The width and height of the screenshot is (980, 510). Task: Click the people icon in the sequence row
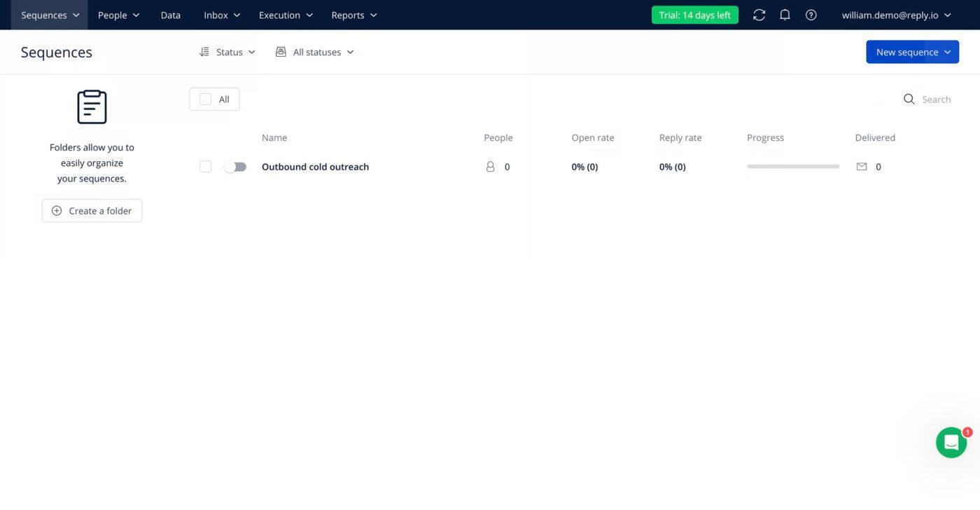point(490,167)
